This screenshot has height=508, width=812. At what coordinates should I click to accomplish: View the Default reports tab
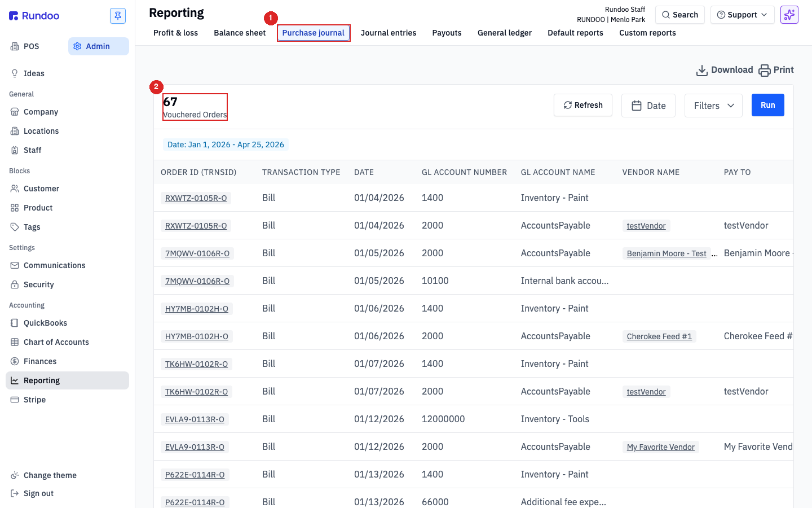[575, 33]
